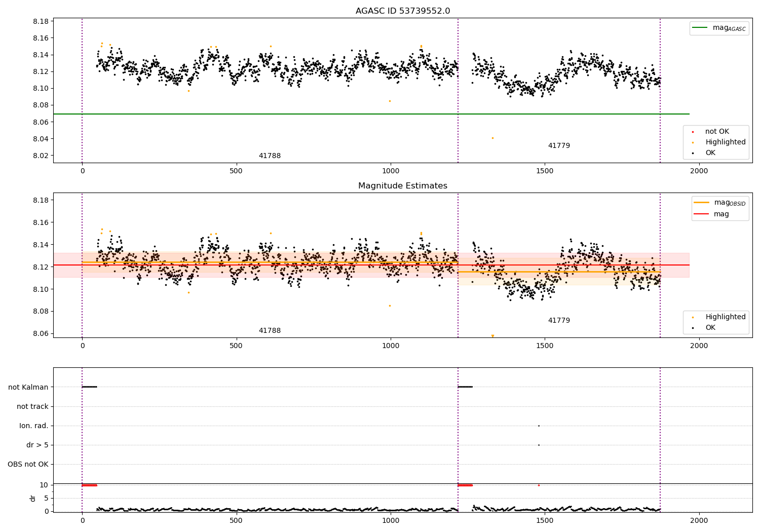Viewport: 760px width, 532px height.
Task: Click the orange mag OBSID legend line
Action: point(702,203)
